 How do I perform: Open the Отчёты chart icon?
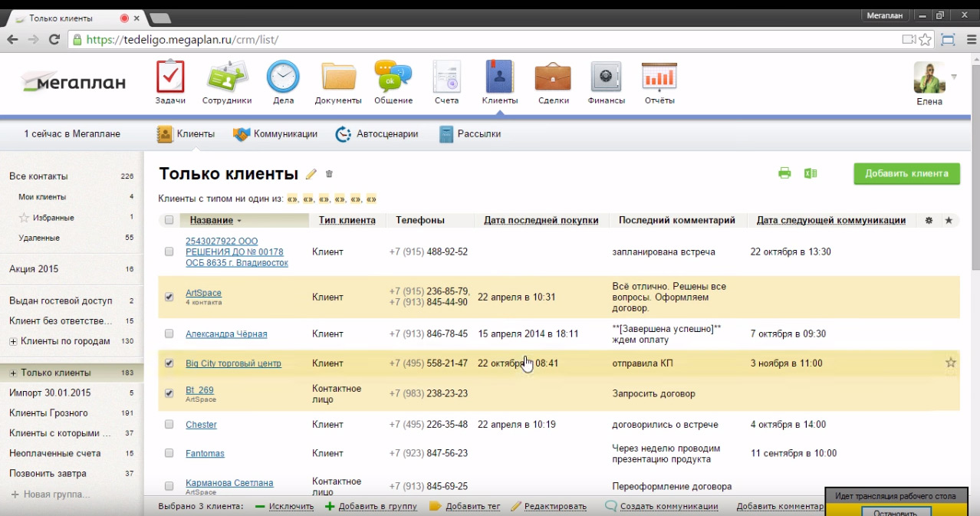659,77
